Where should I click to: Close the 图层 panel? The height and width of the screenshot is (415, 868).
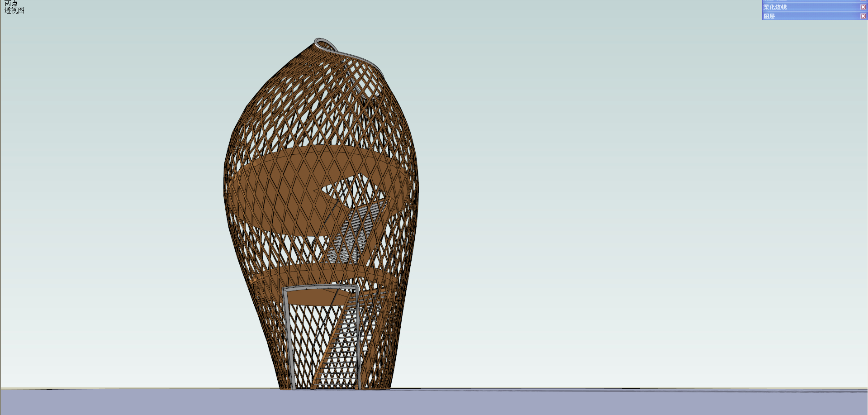[863, 16]
